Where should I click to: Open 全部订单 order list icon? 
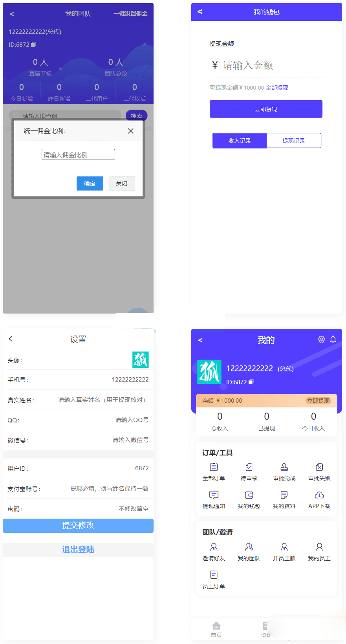pyautogui.click(x=214, y=467)
